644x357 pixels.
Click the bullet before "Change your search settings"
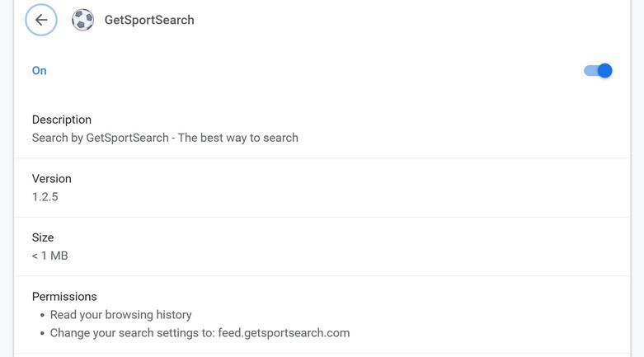coord(42,333)
